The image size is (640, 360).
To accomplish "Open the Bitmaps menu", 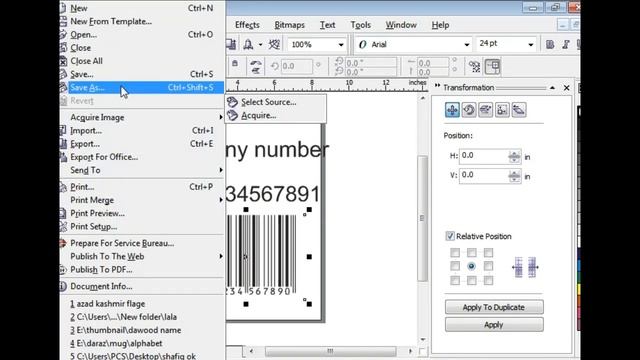I will coord(289,25).
